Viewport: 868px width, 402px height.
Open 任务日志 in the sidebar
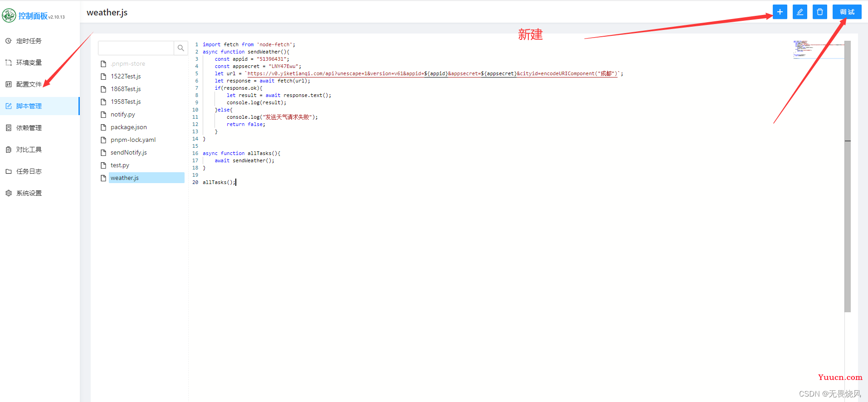[x=40, y=171]
